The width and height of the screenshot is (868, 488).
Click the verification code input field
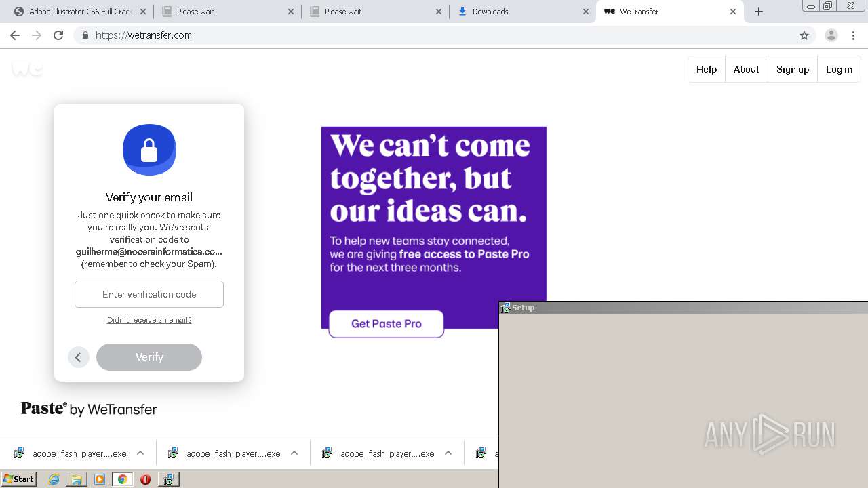click(149, 294)
